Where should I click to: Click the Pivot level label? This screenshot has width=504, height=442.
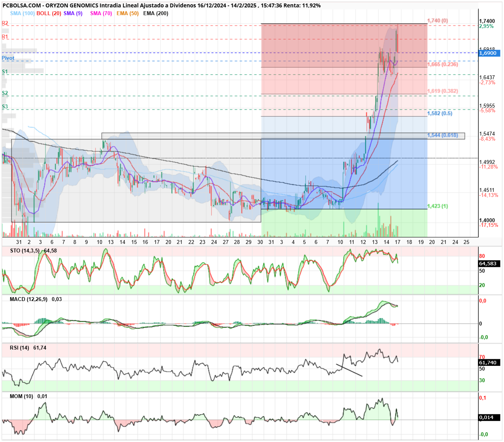click(x=8, y=58)
